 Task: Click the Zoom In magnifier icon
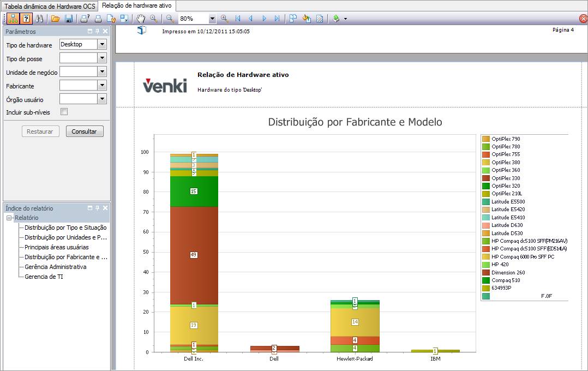[225, 19]
